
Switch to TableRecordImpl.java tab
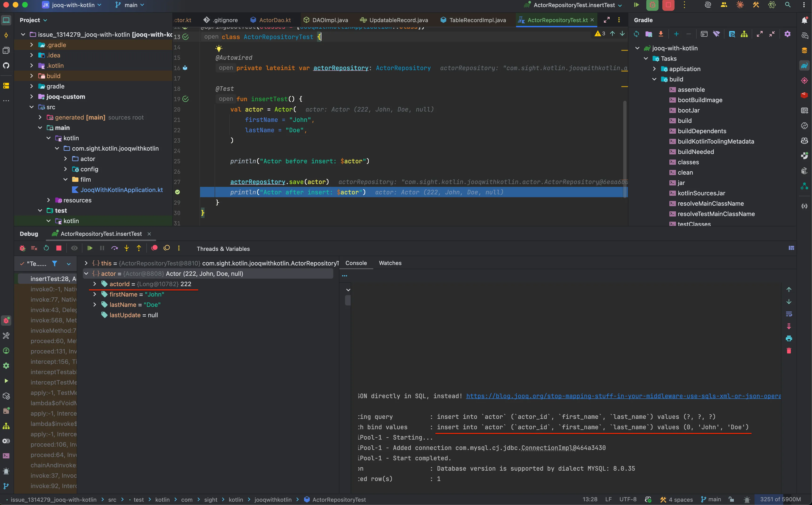(473, 20)
